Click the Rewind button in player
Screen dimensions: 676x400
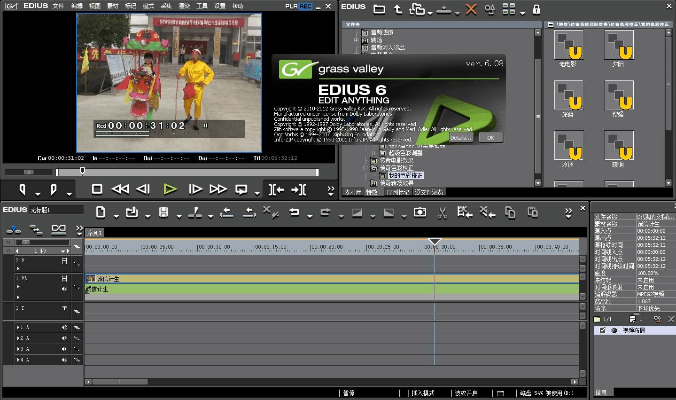pyautogui.click(x=121, y=189)
